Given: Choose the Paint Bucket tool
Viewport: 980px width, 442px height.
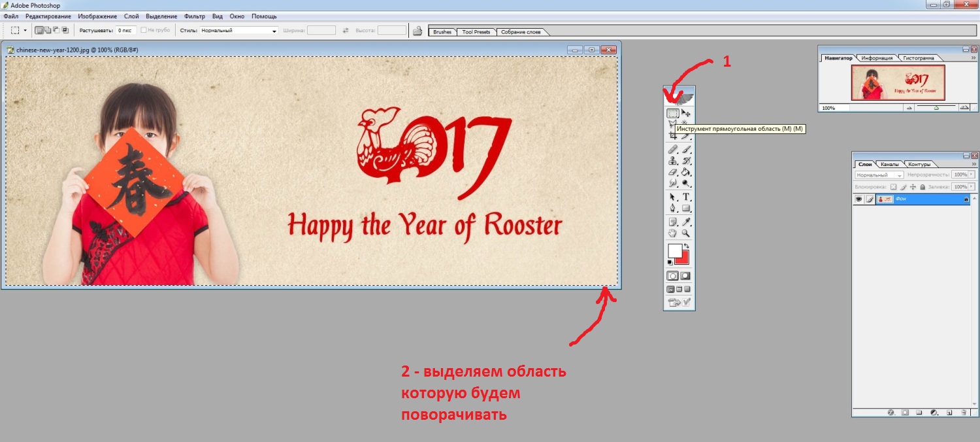Looking at the screenshot, I should point(686,173).
